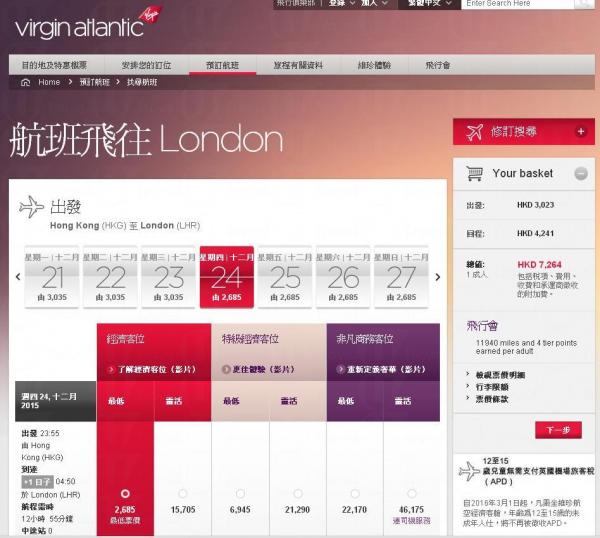Click the HKD 3,023 outbound price
Viewport: 600px width, 538px height.
click(x=535, y=205)
